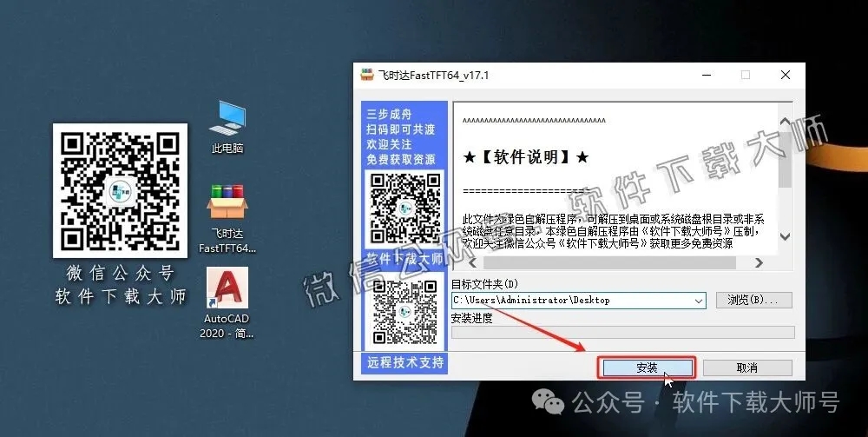
Task: Click the 取消 button
Action: pos(747,367)
